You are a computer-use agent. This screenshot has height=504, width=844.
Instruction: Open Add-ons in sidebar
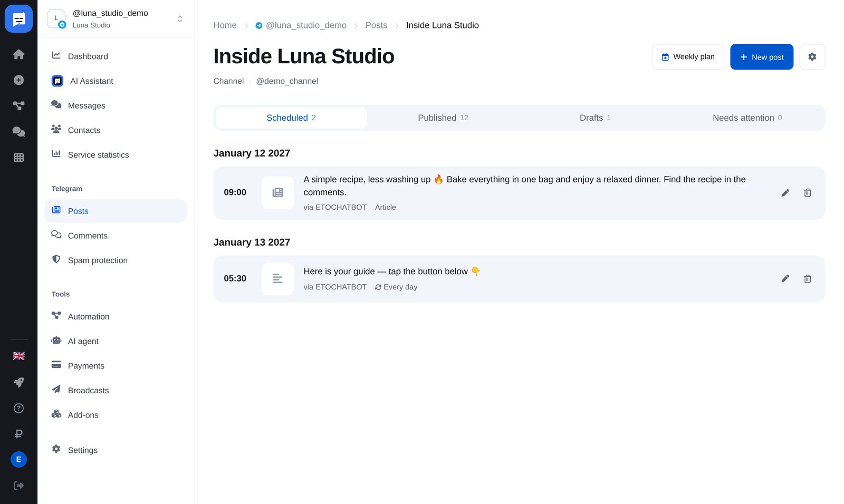(116, 415)
